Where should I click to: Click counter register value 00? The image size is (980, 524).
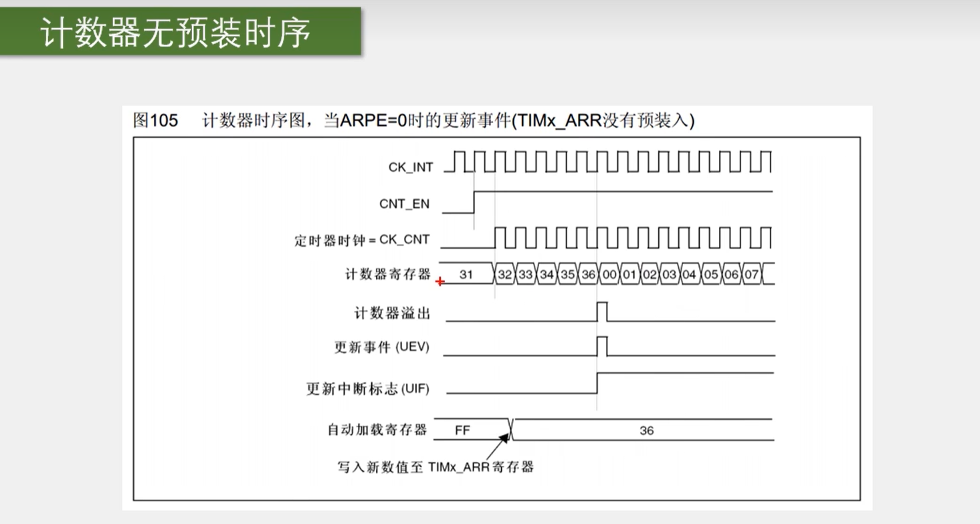tap(609, 274)
